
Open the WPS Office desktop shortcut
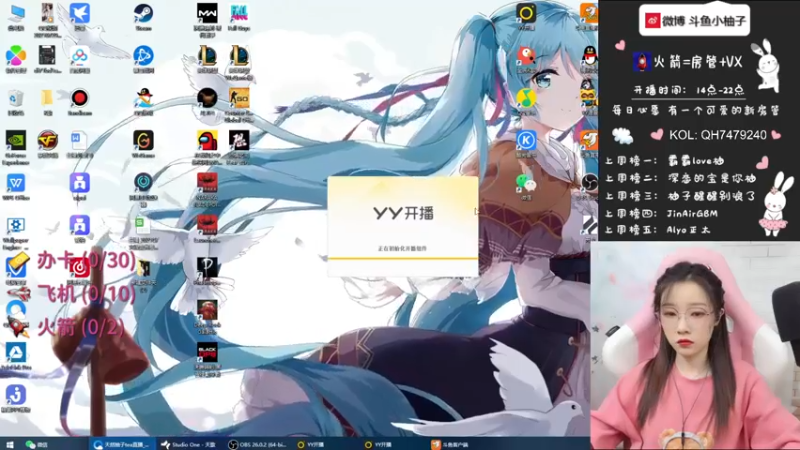click(16, 183)
